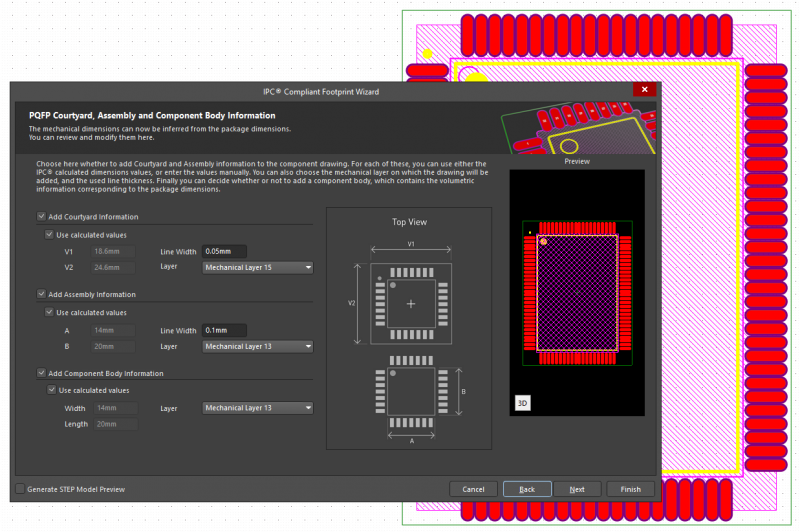Disable Add Component Body Information checkbox
Screen dimensions: 800x532
pos(41,373)
